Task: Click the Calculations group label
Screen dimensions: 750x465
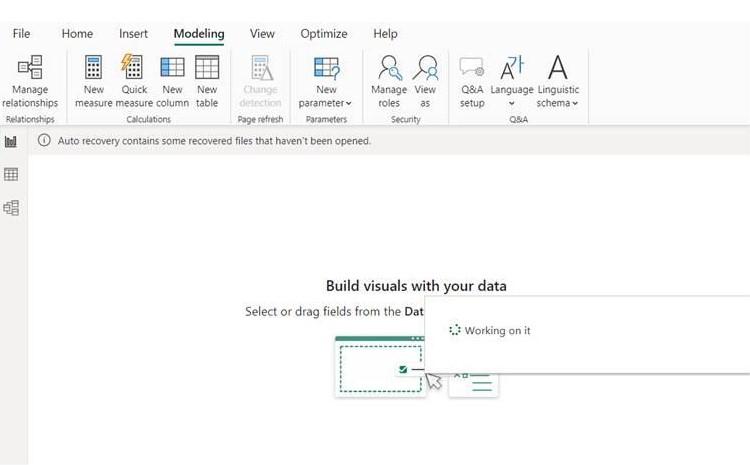Action: [x=148, y=119]
